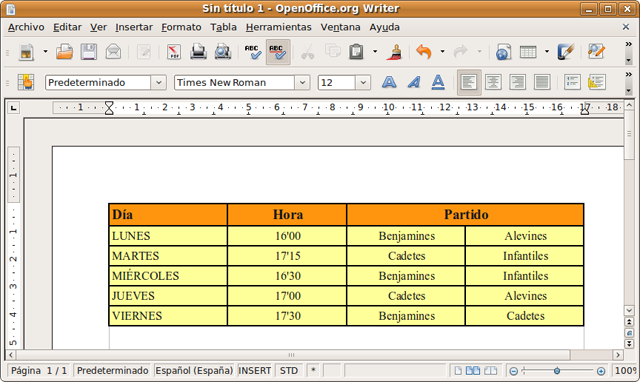Open the Herramientas menu
Image resolution: width=640 pixels, height=382 pixels.
pos(278,27)
